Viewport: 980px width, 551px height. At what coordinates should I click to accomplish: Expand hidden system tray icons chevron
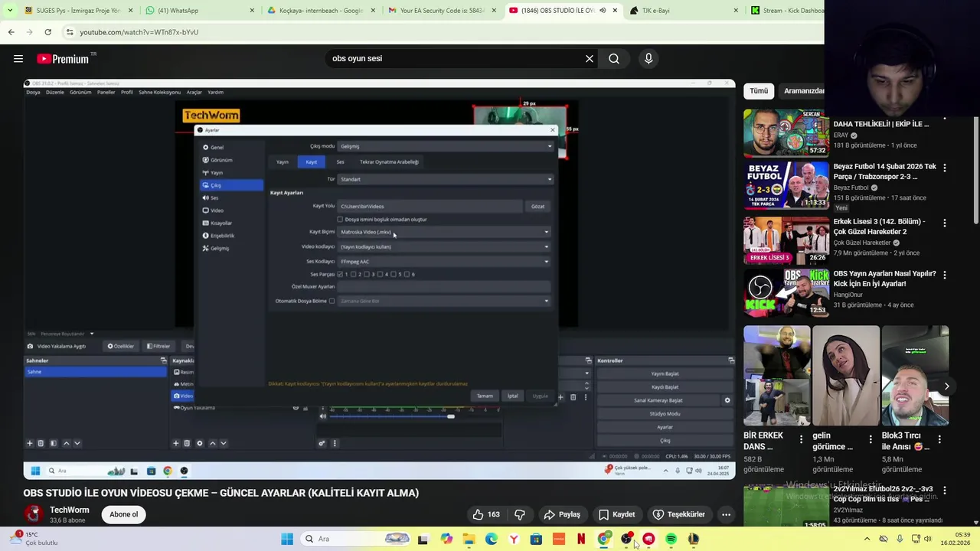[867, 539]
